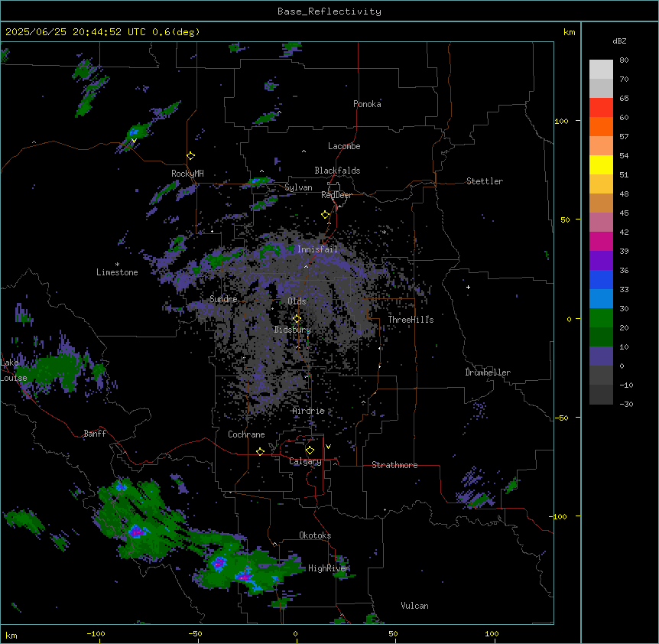Click the Drumheller label
Viewport: 659px width, 644px height.
[x=488, y=372]
